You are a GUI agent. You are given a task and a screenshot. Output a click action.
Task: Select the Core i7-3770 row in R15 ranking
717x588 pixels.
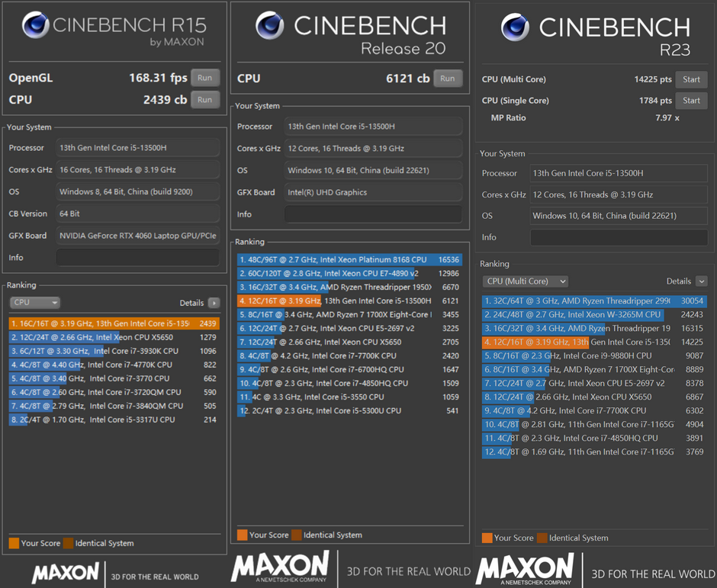(x=114, y=378)
